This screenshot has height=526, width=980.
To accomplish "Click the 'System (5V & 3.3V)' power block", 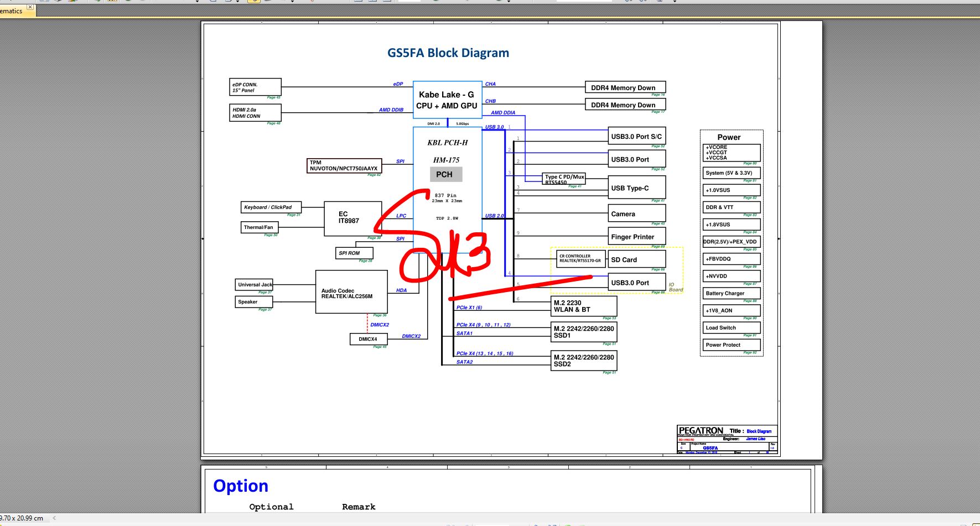I will pyautogui.click(x=732, y=173).
